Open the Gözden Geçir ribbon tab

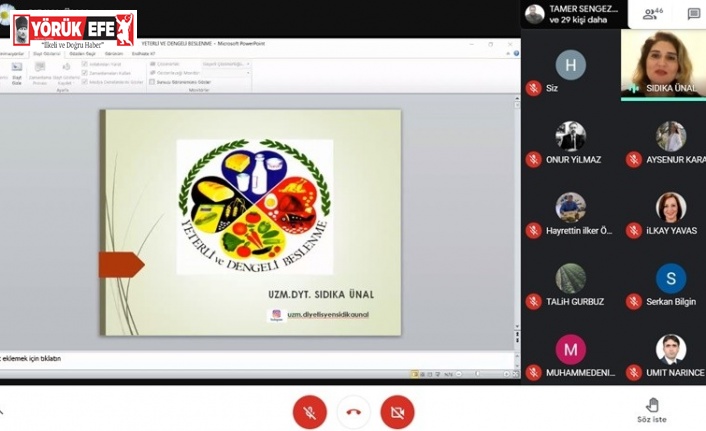tap(82, 53)
